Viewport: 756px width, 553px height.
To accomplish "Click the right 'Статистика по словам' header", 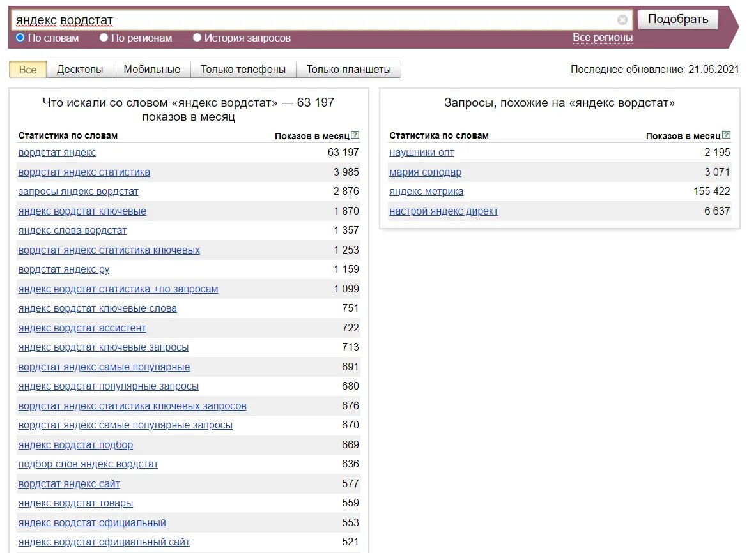I will (439, 136).
